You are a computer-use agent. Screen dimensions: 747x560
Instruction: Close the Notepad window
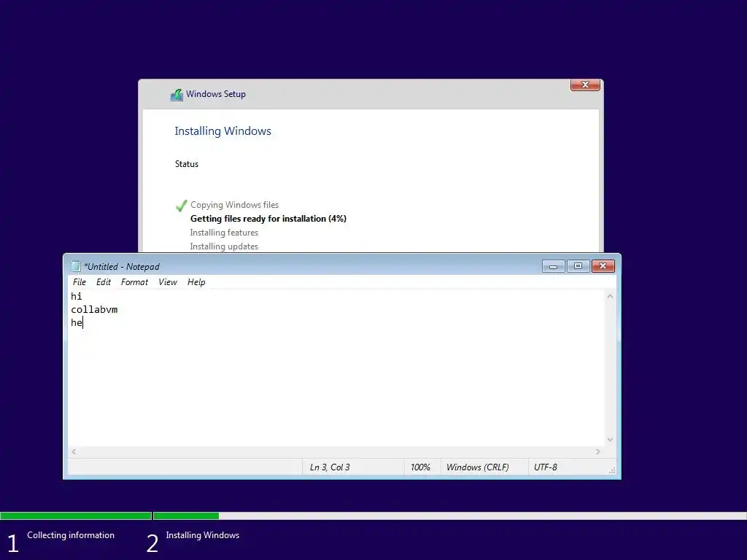coord(603,266)
